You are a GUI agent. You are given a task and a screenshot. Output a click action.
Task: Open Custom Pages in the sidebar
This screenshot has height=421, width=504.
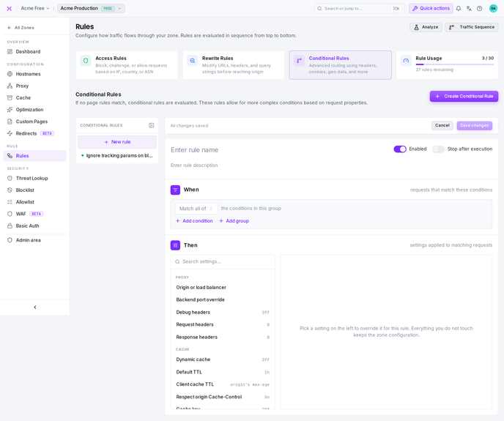[x=34, y=122]
